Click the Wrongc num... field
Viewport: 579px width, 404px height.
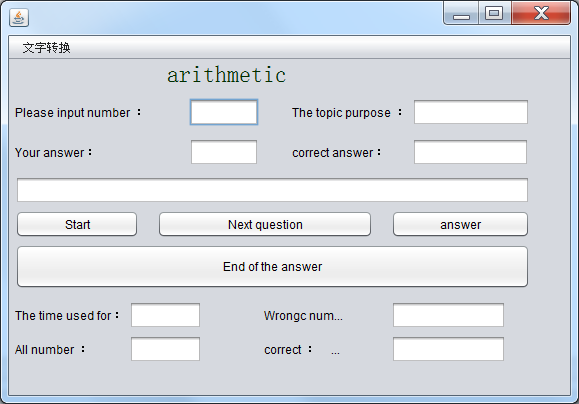448,315
